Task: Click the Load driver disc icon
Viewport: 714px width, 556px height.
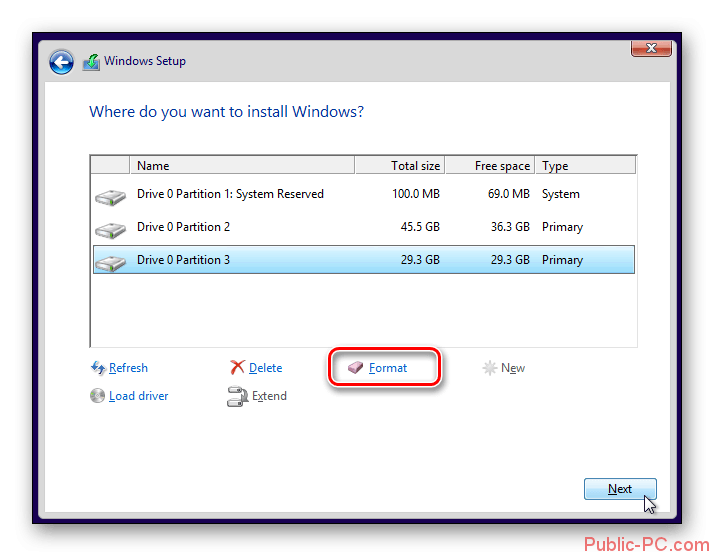Action: click(97, 396)
